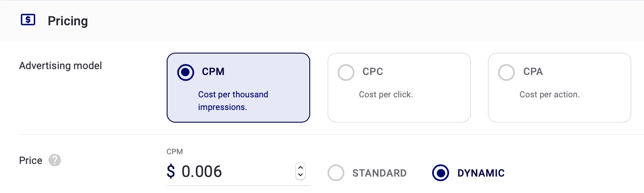Screen dimensions: 644x193
Task: Click the Pricing section heading
Action: point(68,21)
